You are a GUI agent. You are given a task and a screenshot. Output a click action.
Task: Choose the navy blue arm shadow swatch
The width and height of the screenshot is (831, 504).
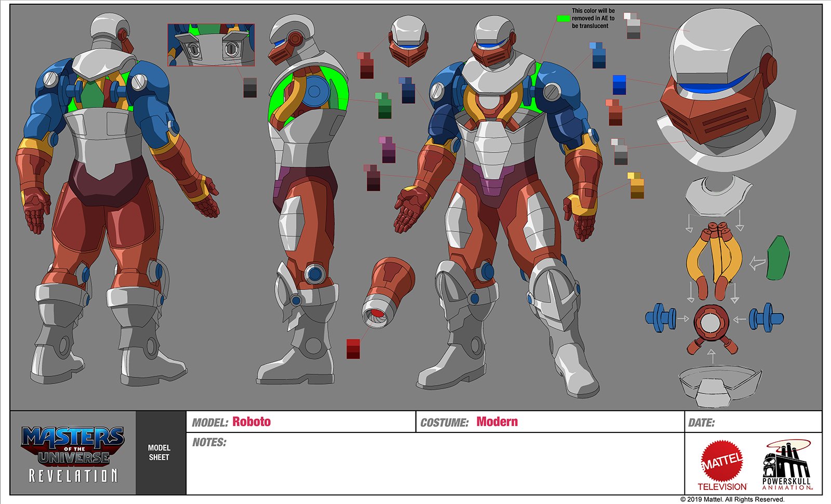pyautogui.click(x=407, y=90)
